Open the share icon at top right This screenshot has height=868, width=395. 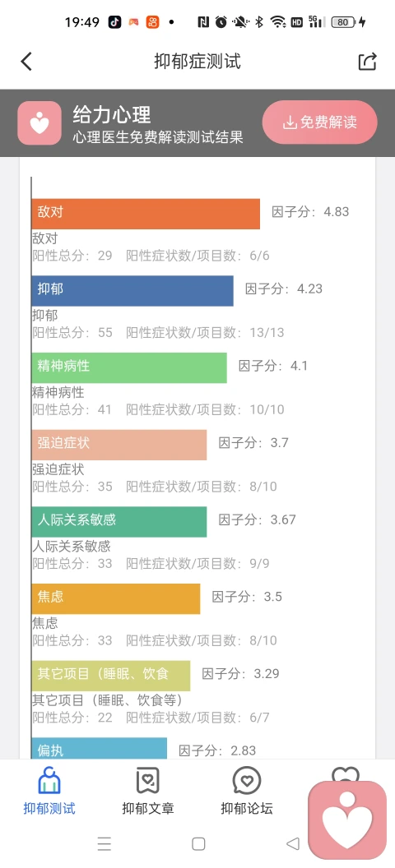[368, 62]
